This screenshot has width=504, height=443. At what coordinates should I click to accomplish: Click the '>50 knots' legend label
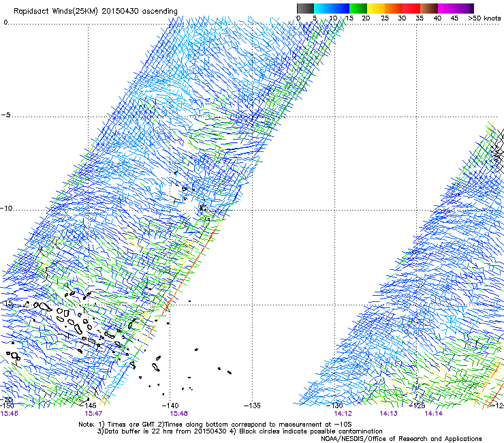484,18
